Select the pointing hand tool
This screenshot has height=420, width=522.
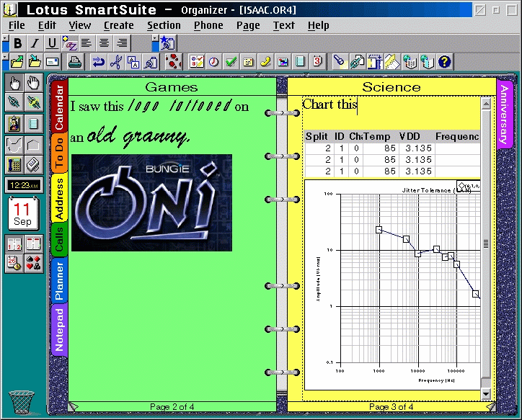(14, 83)
